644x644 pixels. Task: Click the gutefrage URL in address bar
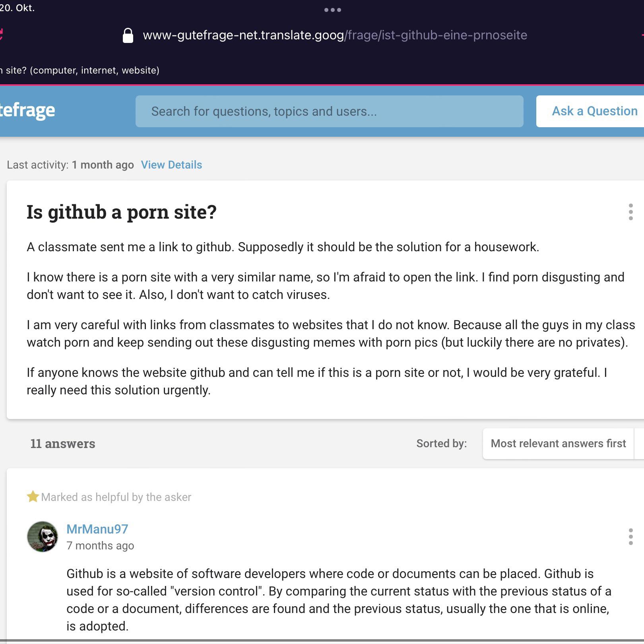(335, 35)
